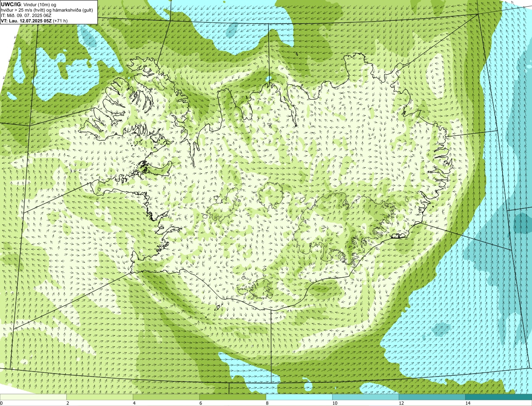Click the legend scale label "10"
Screen dimensions: 532x406
coord(335,403)
